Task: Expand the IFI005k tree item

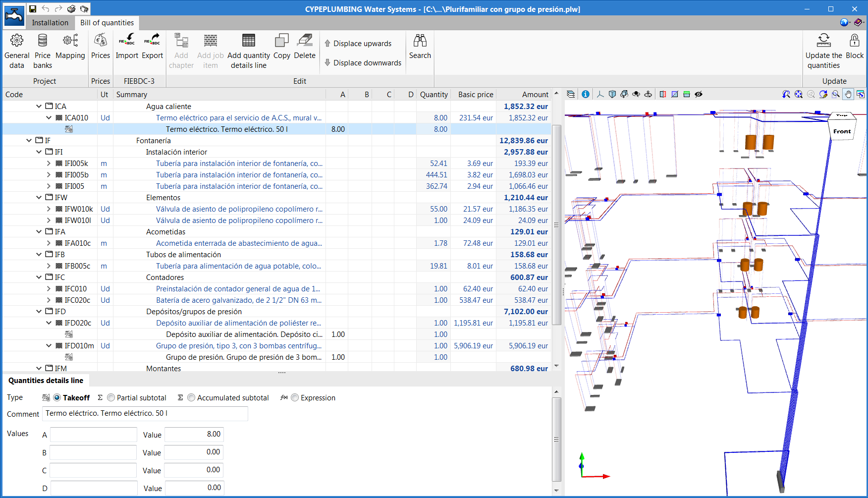Action: click(49, 163)
